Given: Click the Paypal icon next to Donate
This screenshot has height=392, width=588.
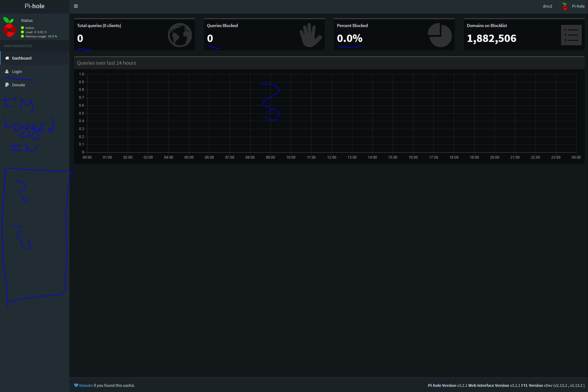Looking at the screenshot, I should click(7, 84).
